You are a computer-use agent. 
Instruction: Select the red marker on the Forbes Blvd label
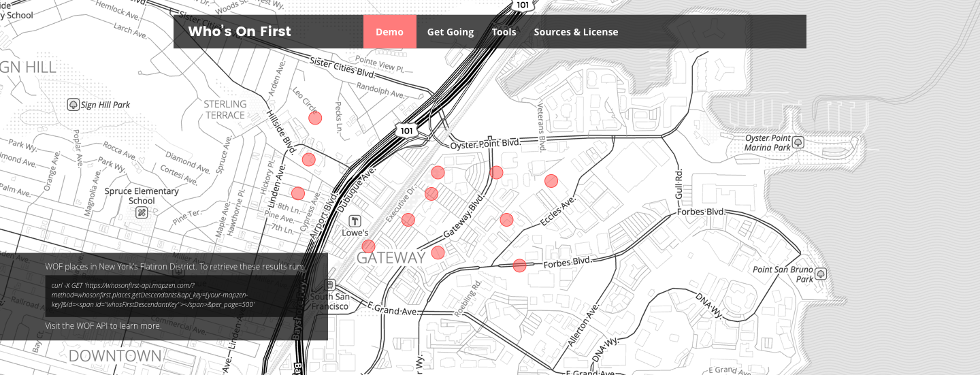(x=520, y=265)
